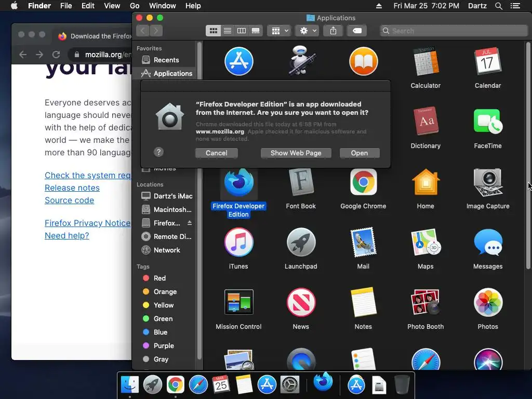The height and width of the screenshot is (399, 532).
Task: Select the Photos app icon
Action: coord(487,302)
